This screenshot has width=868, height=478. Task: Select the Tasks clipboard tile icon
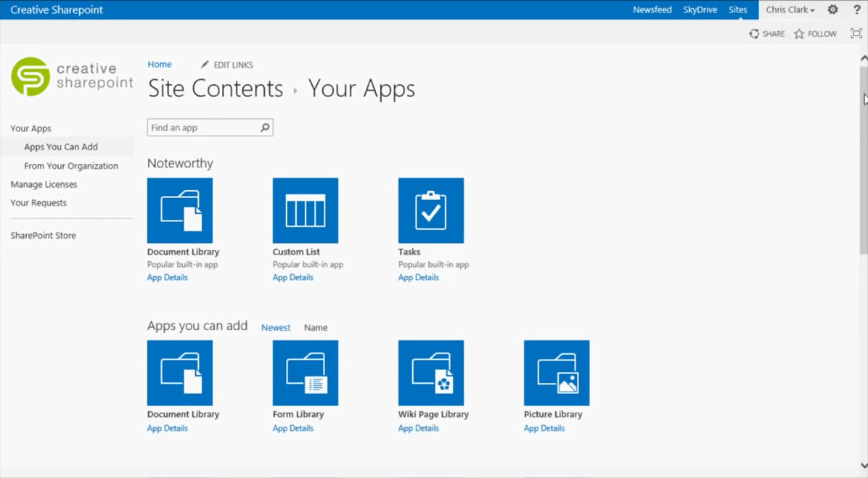pyautogui.click(x=431, y=210)
